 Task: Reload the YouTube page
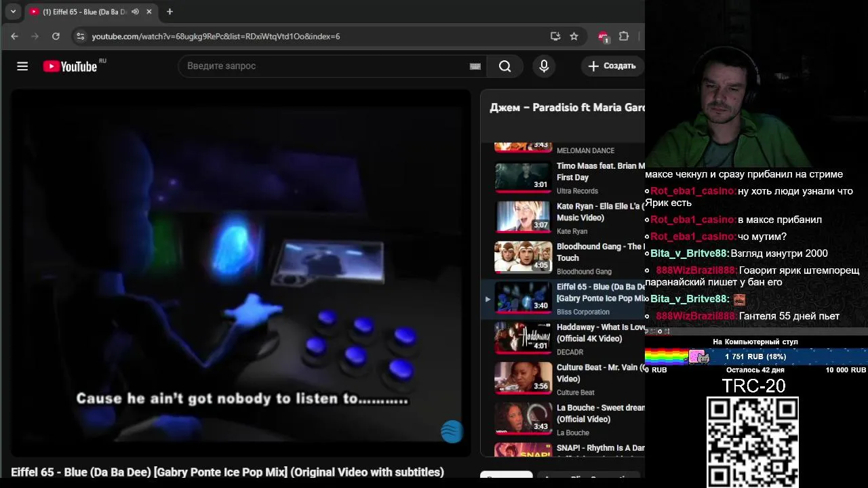click(56, 36)
